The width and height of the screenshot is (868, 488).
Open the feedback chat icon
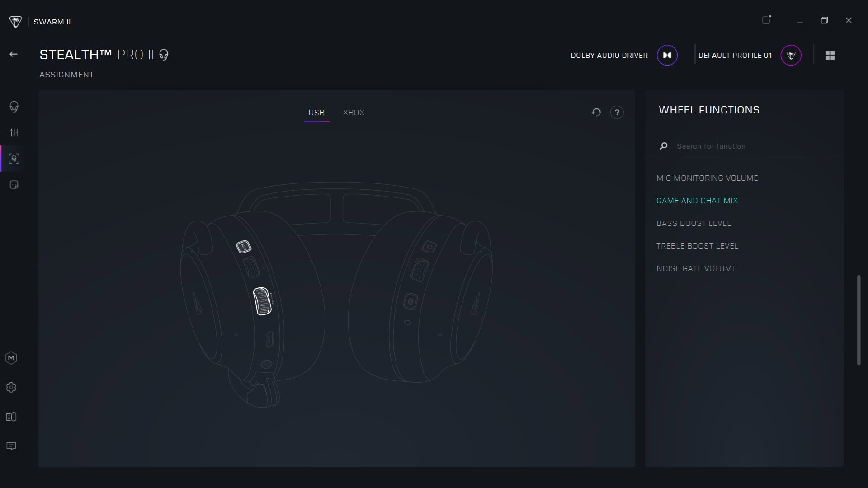point(11,446)
